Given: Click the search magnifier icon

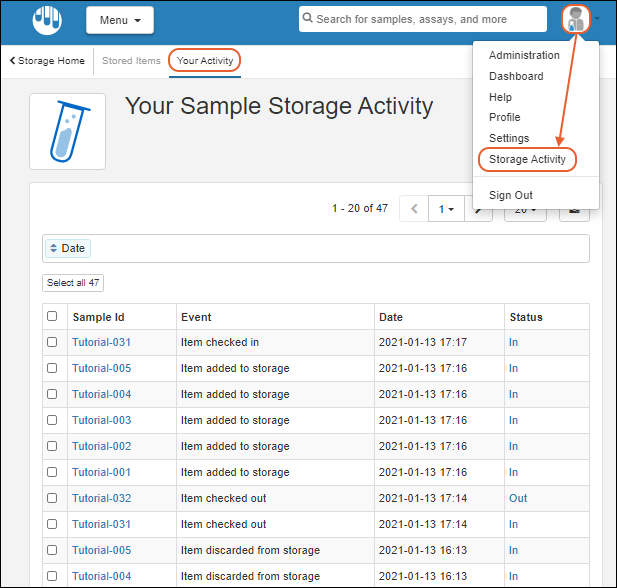Looking at the screenshot, I should pyautogui.click(x=309, y=19).
